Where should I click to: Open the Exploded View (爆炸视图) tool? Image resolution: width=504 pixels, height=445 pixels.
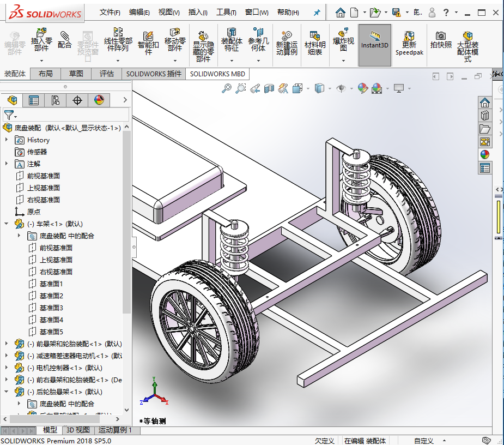click(x=343, y=40)
